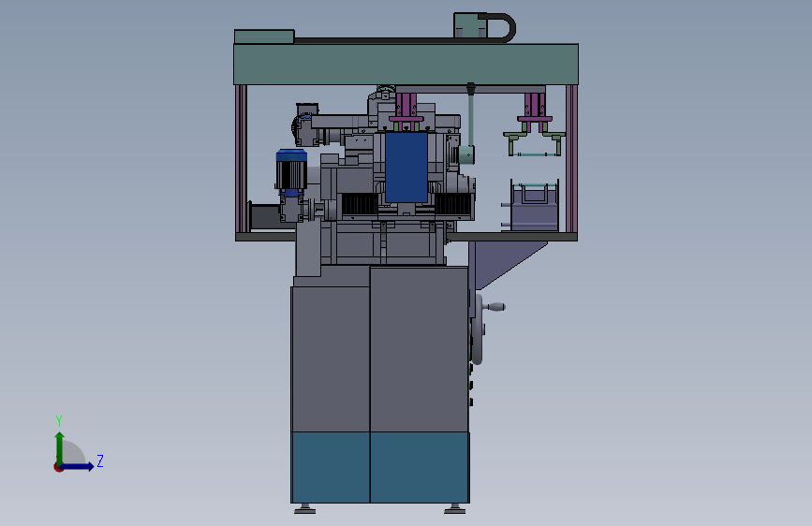The image size is (812, 526).
Task: Select the right teal lower cabinet panel
Action: [420, 467]
